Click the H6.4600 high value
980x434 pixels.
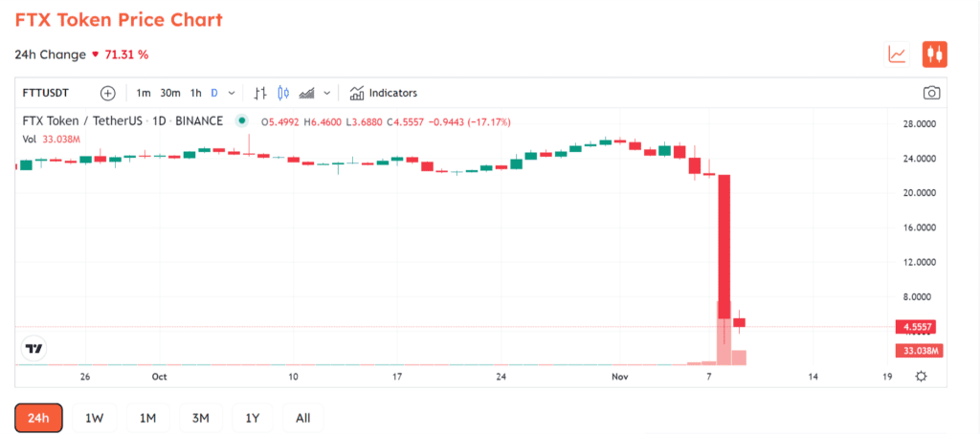pos(323,121)
